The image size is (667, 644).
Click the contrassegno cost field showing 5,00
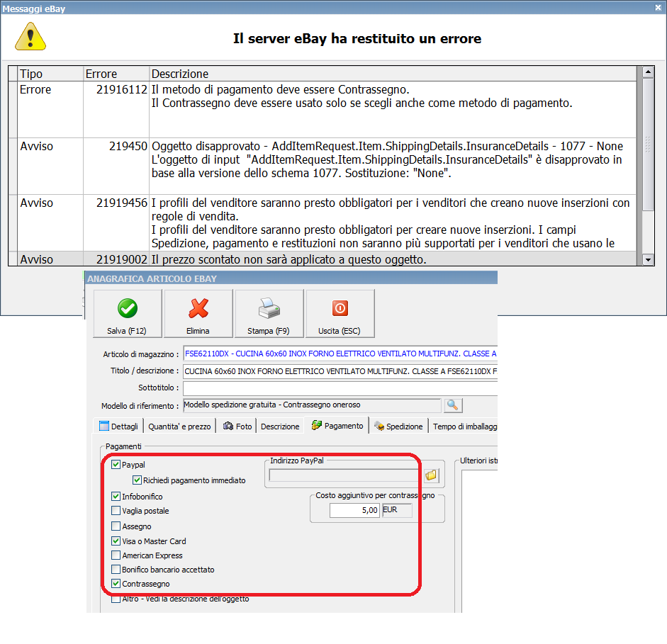click(354, 510)
